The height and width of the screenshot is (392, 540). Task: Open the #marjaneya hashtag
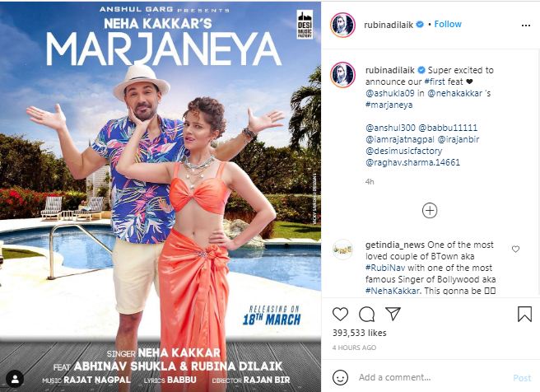pyautogui.click(x=389, y=105)
